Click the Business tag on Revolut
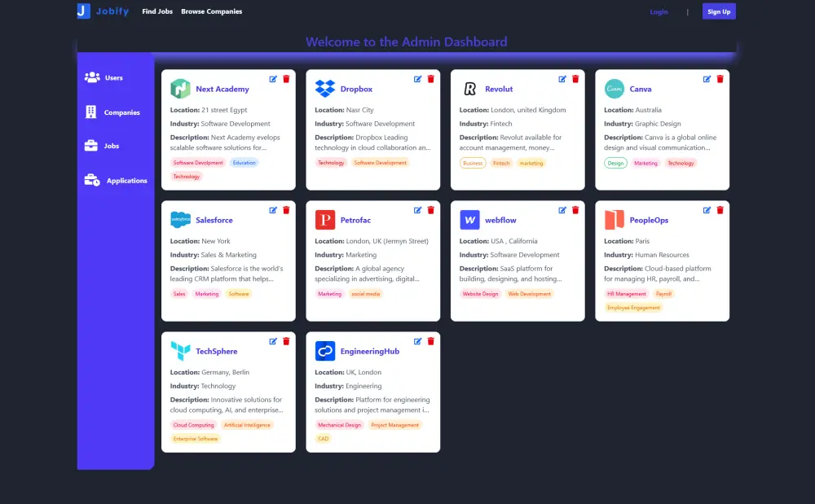The height and width of the screenshot is (504, 815). pos(473,163)
